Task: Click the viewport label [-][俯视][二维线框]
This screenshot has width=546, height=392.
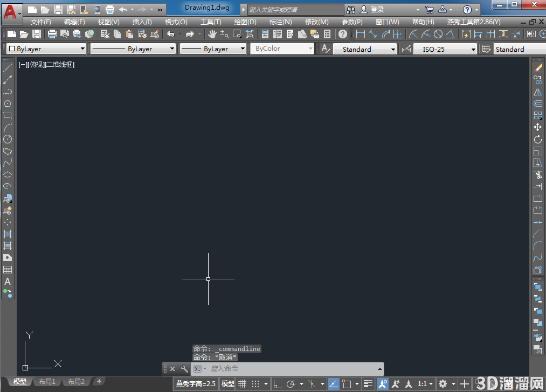Action: click(46, 65)
